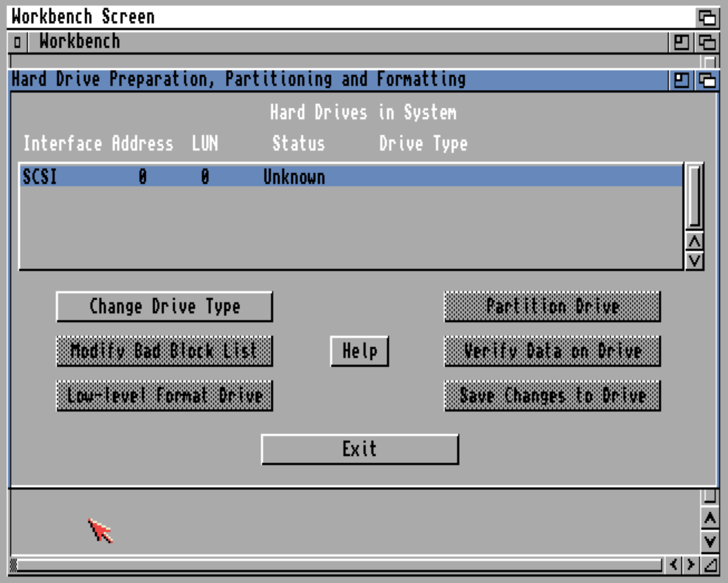Click Workbench window resize gadget
Viewport: 728px width, 583px height.
711,565
